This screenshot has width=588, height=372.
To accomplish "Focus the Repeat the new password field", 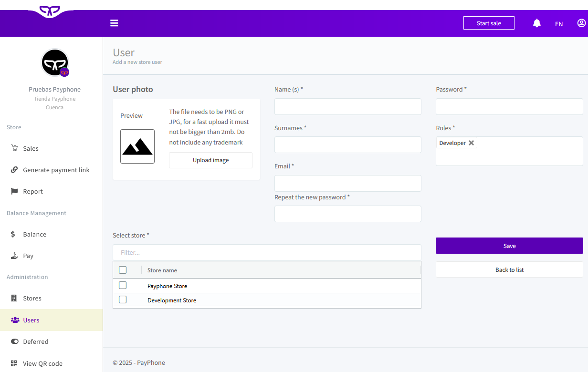I will click(x=348, y=214).
